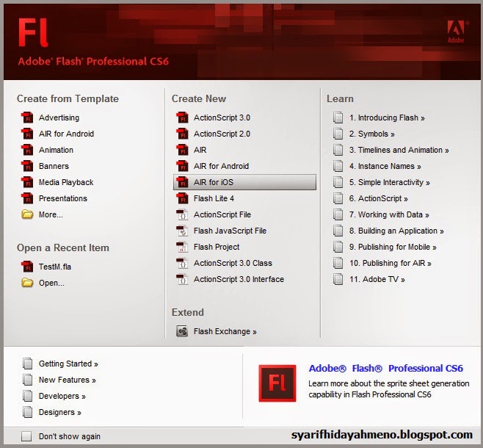The height and width of the screenshot is (448, 483).
Task: Click the FLA icon beside Animation template
Action: [27, 150]
